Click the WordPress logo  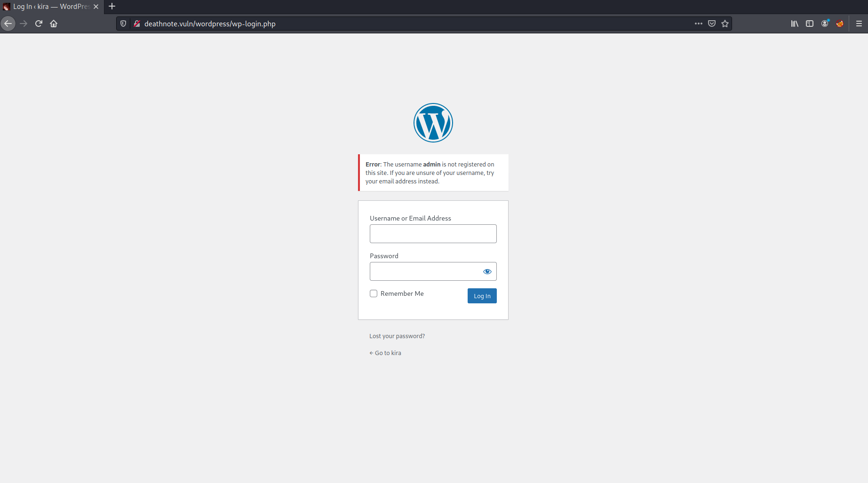pos(433,123)
